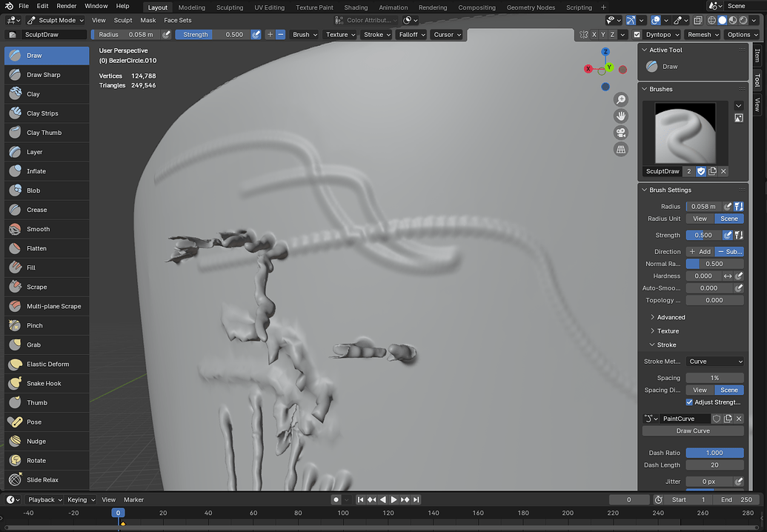The width and height of the screenshot is (767, 532).
Task: Select the Grab brush tool
Action: 47,345
